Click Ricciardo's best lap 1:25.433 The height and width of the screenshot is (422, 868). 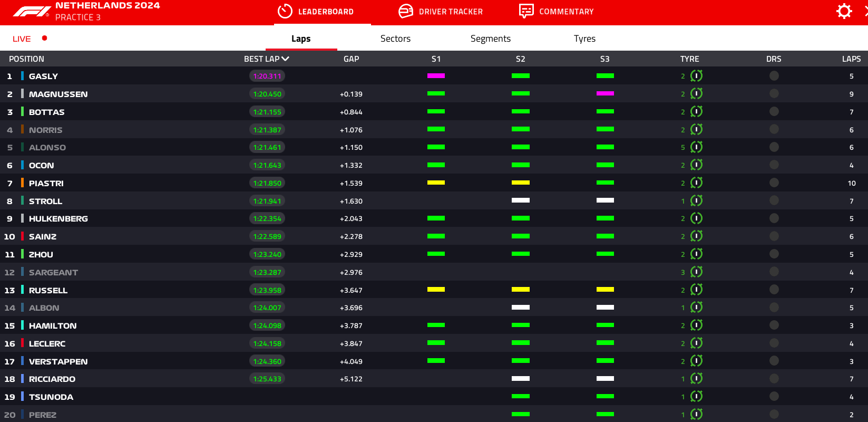tap(267, 379)
